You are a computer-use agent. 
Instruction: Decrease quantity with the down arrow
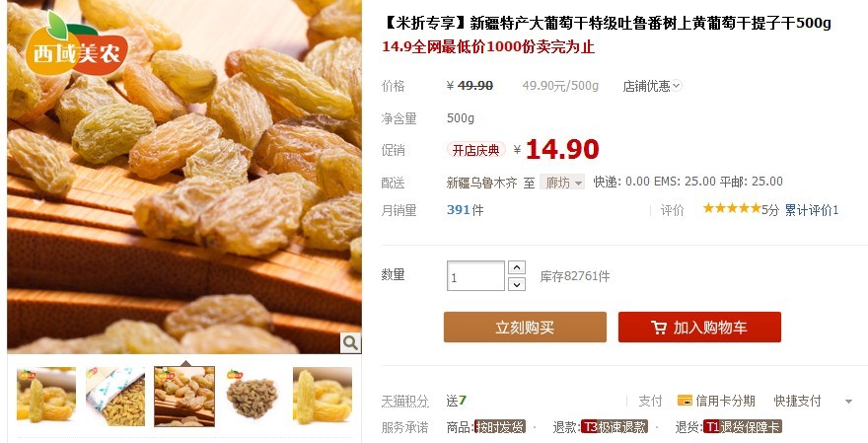[x=517, y=284]
